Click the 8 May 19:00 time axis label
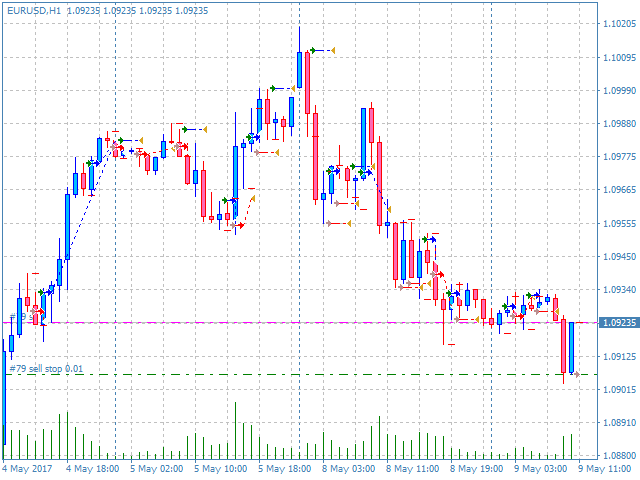 tap(476, 469)
